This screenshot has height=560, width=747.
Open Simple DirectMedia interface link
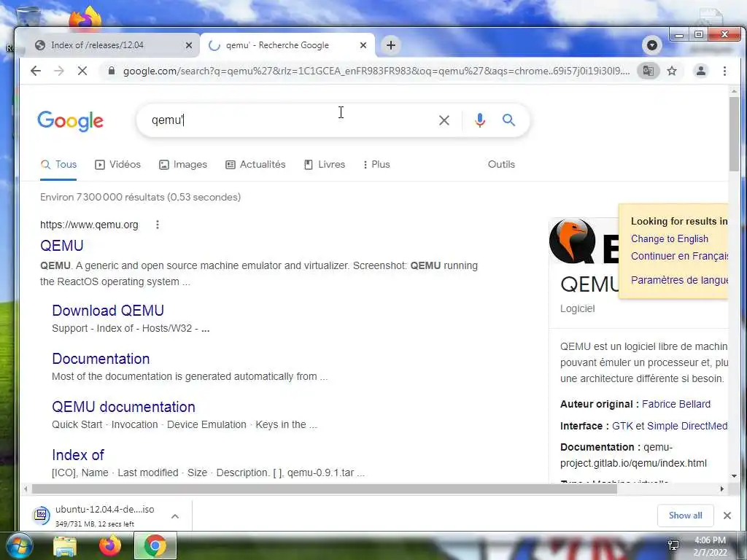687,426
